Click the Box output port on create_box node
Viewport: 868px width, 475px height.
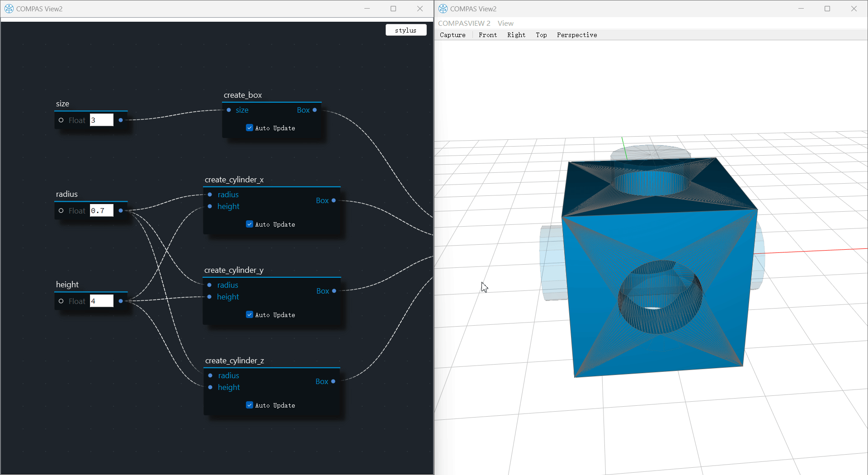314,110
